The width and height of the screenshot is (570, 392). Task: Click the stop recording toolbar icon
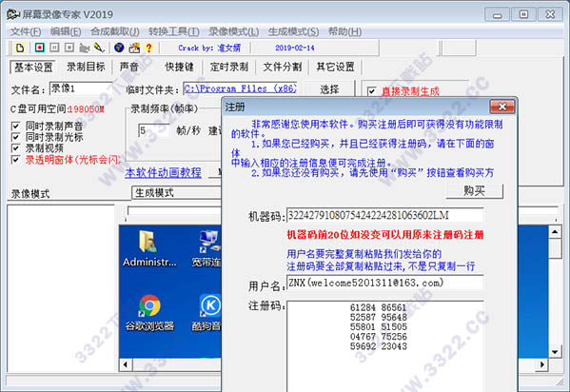click(x=69, y=48)
